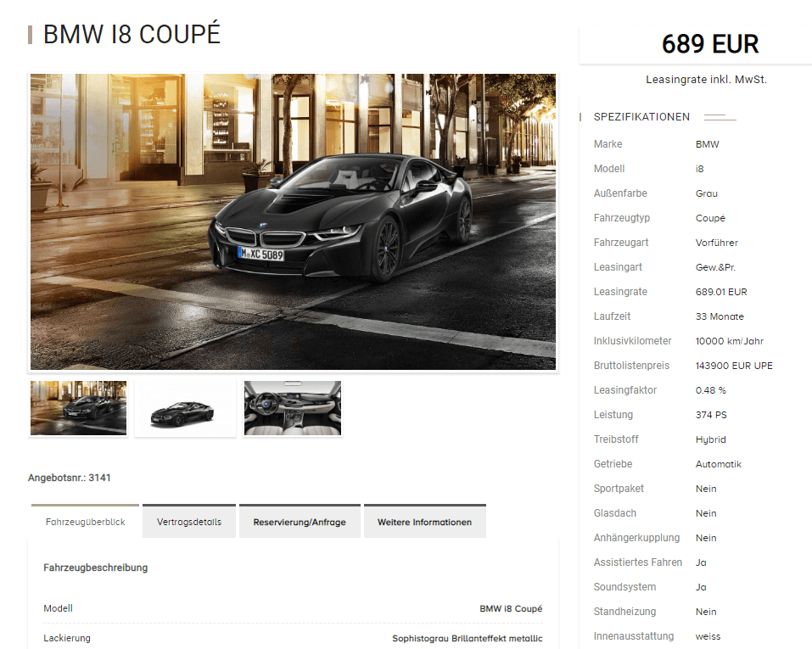Click the Standheizung label
The image size is (812, 649).
(x=624, y=611)
